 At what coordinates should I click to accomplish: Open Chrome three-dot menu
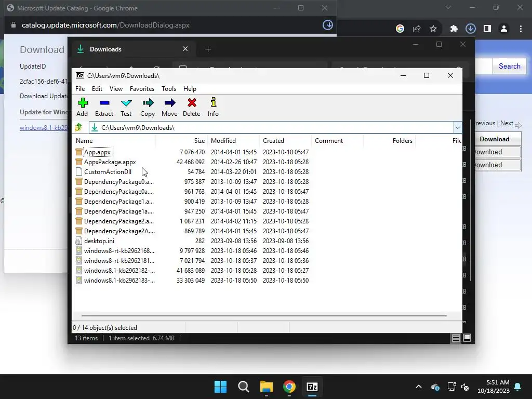(x=521, y=29)
